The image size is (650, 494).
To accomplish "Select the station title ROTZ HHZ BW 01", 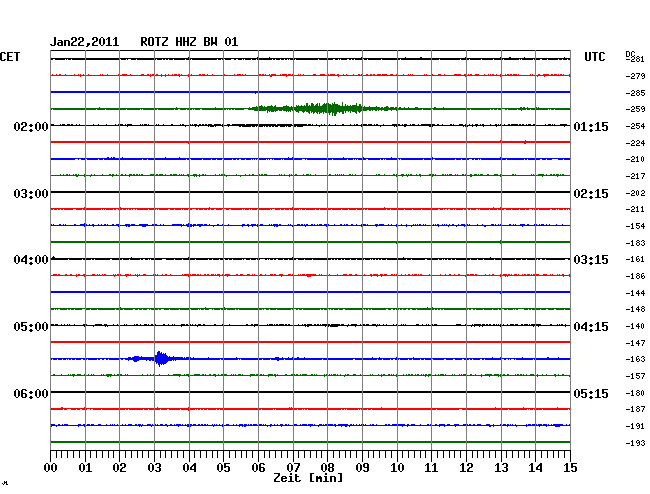I will click(x=189, y=42).
